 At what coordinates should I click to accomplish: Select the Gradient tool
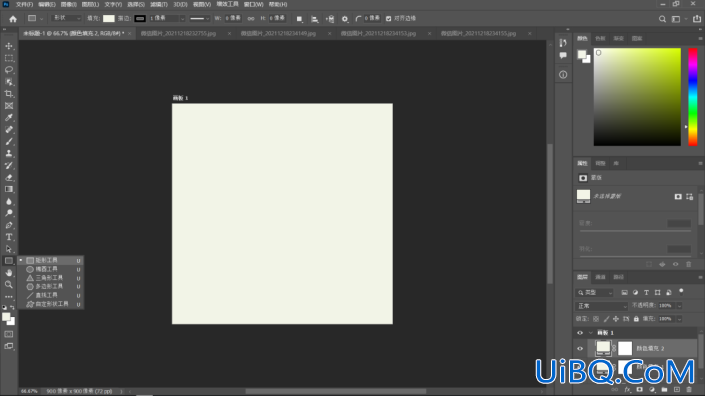click(9, 189)
